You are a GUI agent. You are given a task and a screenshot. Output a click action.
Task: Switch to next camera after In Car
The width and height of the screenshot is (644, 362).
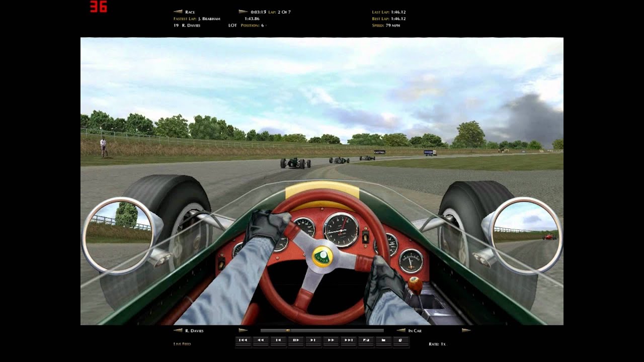[x=466, y=331]
